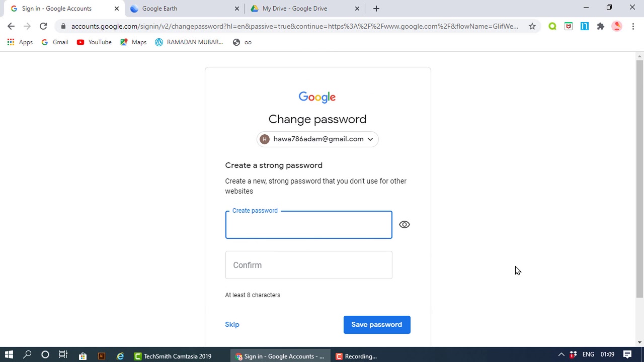Open the Apps bookmark shortcut

20,42
